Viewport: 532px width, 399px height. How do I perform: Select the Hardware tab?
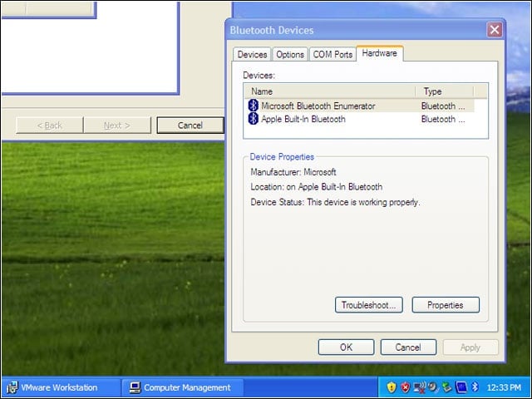tap(379, 53)
